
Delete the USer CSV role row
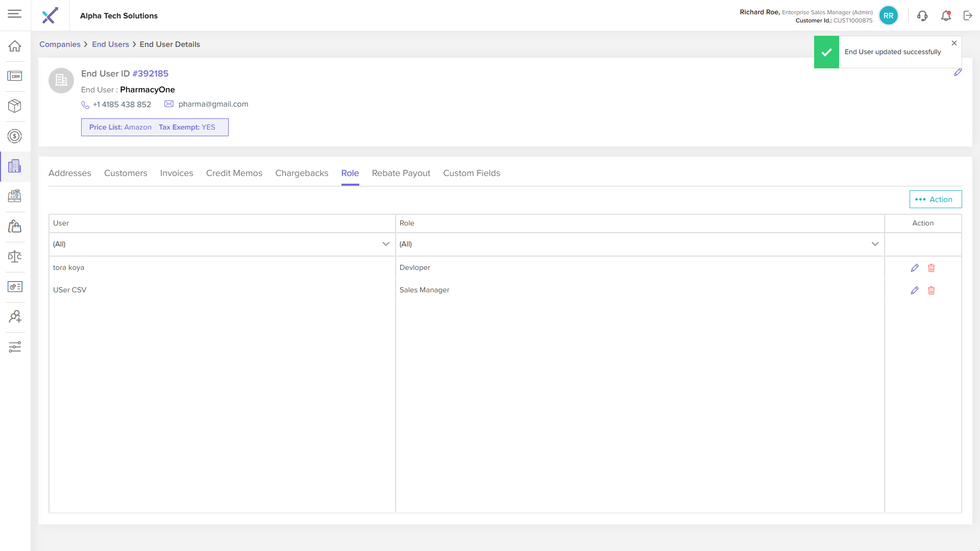click(931, 290)
